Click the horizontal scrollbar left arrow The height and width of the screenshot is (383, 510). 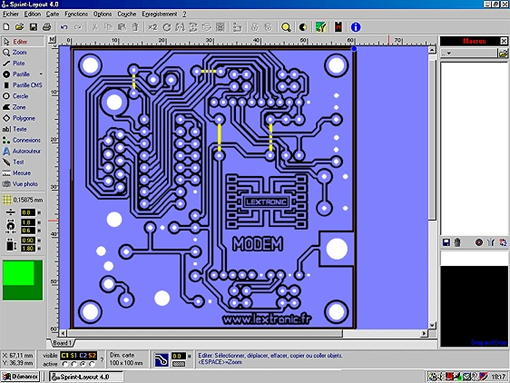(63, 333)
